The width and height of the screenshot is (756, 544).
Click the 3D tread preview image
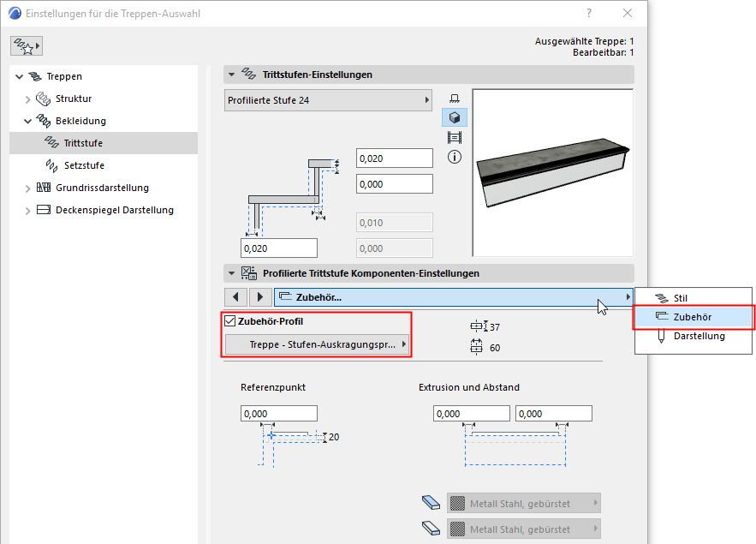pos(552,173)
